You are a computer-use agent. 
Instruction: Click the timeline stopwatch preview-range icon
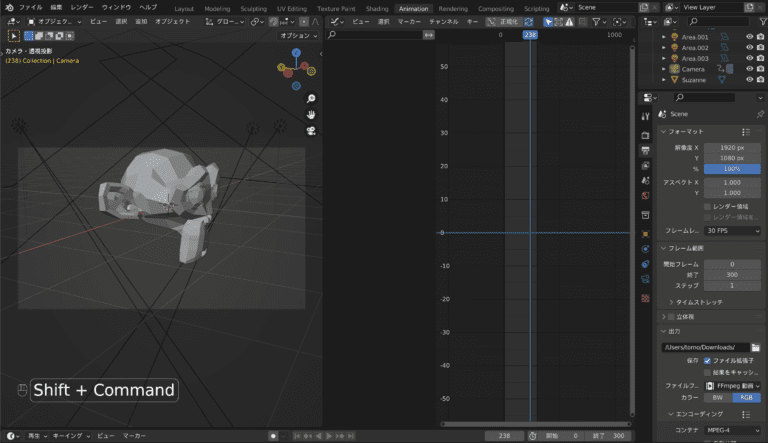(x=532, y=436)
